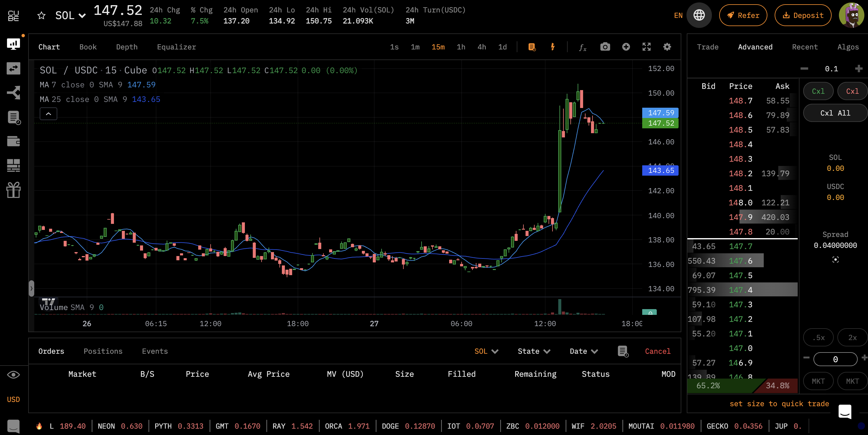Click the globe language icon
Image resolution: width=868 pixels, height=435 pixels.
(x=699, y=15)
